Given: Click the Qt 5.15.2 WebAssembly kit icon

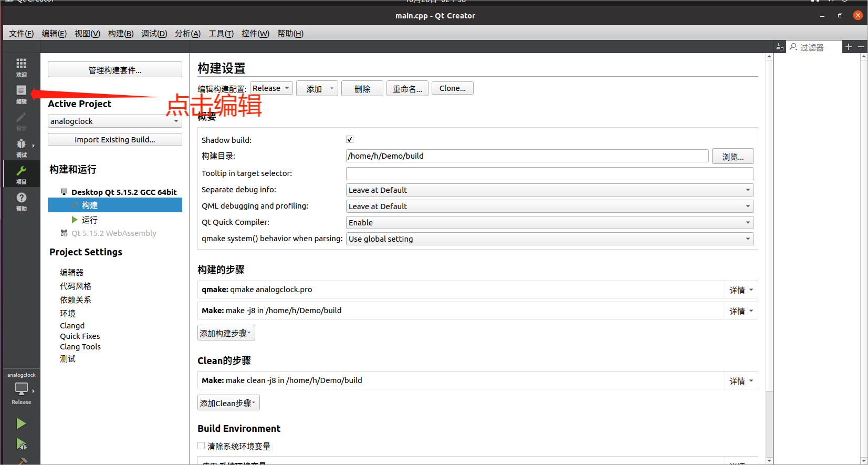Looking at the screenshot, I should tap(64, 233).
